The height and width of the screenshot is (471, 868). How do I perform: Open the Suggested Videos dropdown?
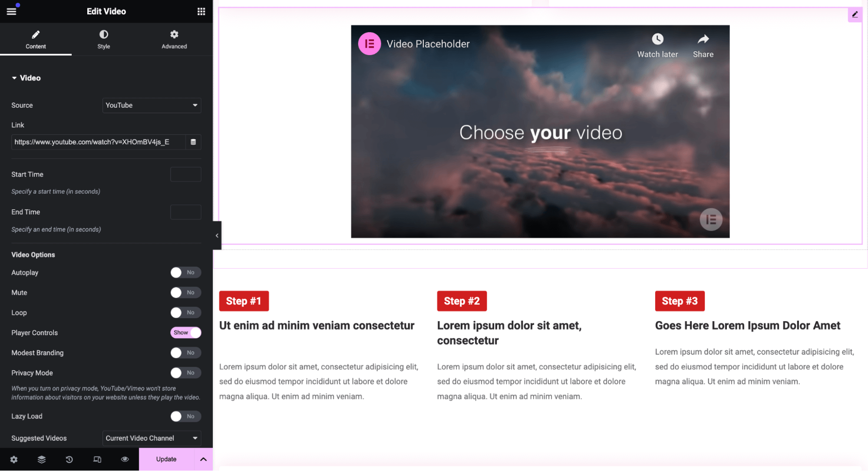(152, 438)
